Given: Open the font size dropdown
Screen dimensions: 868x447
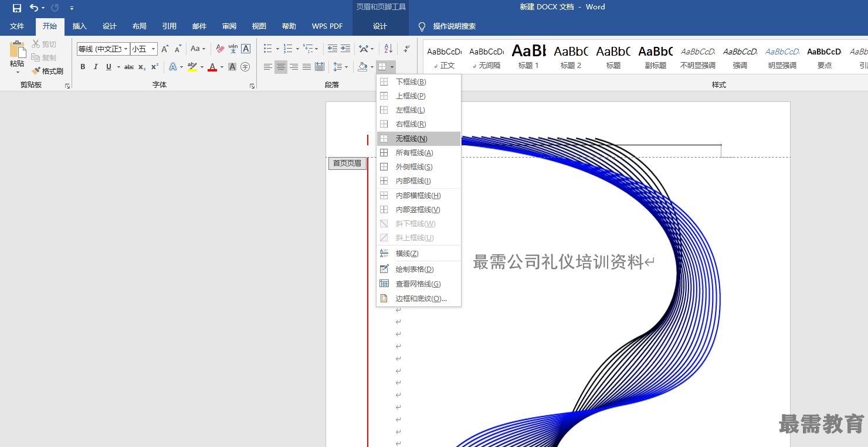Looking at the screenshot, I should (154, 49).
